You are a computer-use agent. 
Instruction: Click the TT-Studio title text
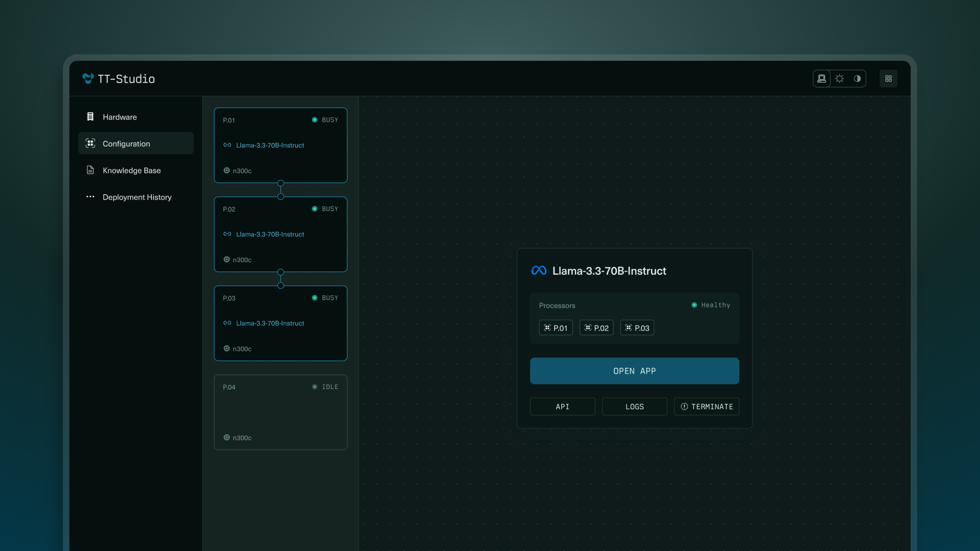click(126, 79)
